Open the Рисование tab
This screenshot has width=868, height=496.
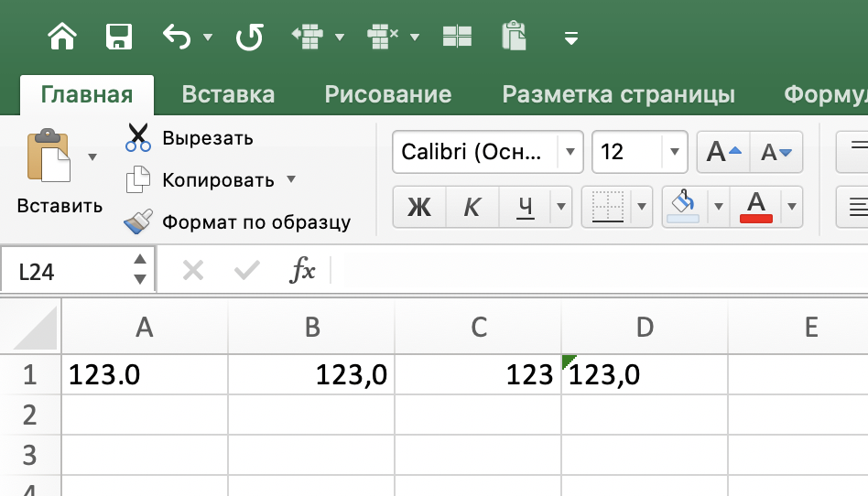pos(388,94)
